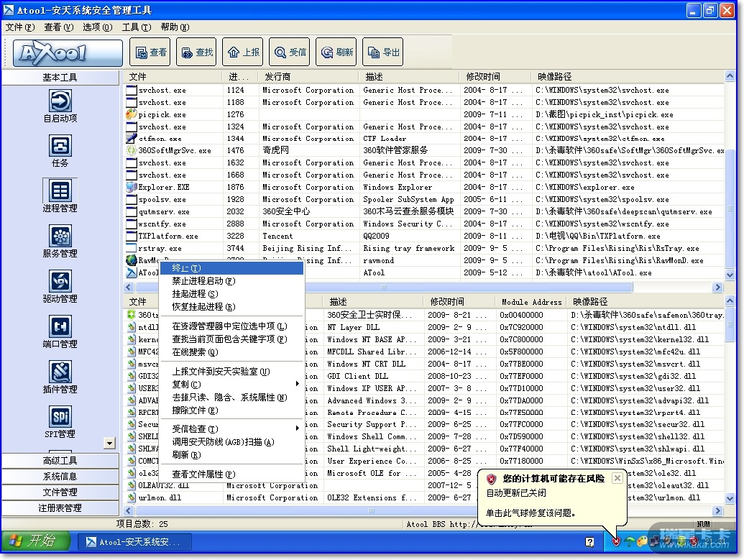Image resolution: width=744 pixels, height=560 pixels.
Task: Select the TXPlatform.exe process row
Action: (x=425, y=236)
